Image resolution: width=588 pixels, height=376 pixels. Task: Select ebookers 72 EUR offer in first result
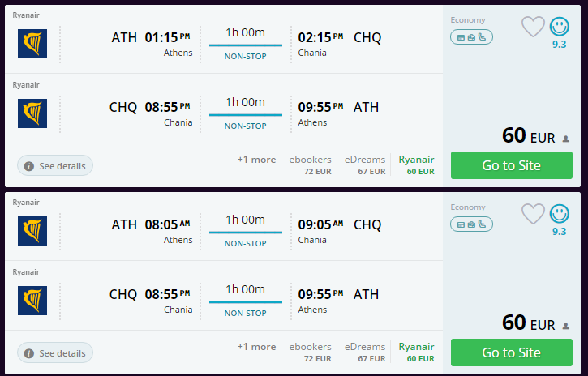(311, 165)
